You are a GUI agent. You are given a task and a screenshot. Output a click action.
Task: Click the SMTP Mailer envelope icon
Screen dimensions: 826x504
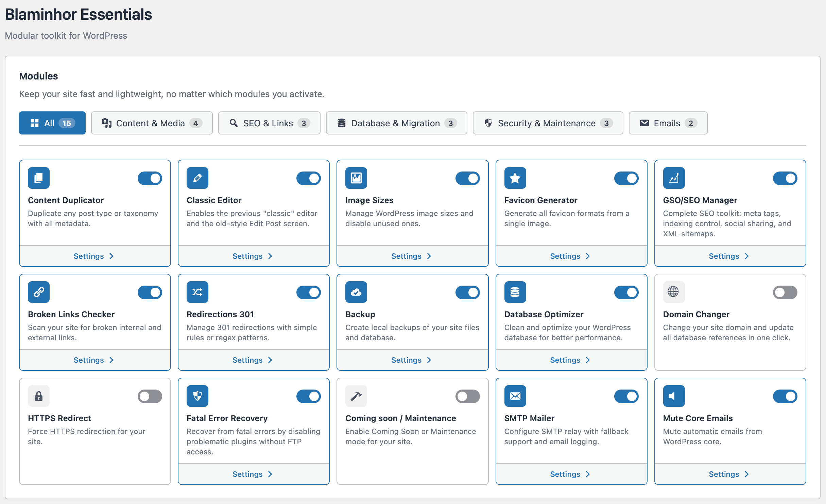click(x=515, y=396)
